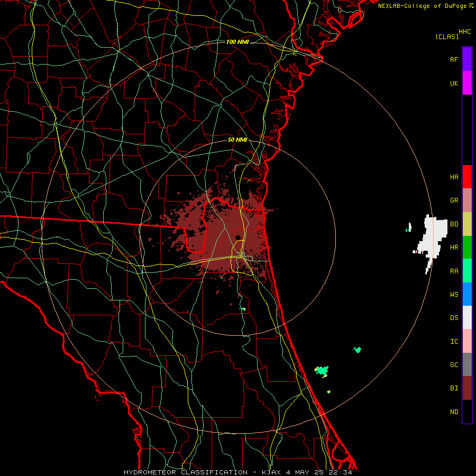Click the DS legend label
Image resolution: width=476 pixels, height=476 pixels.
(x=454, y=318)
